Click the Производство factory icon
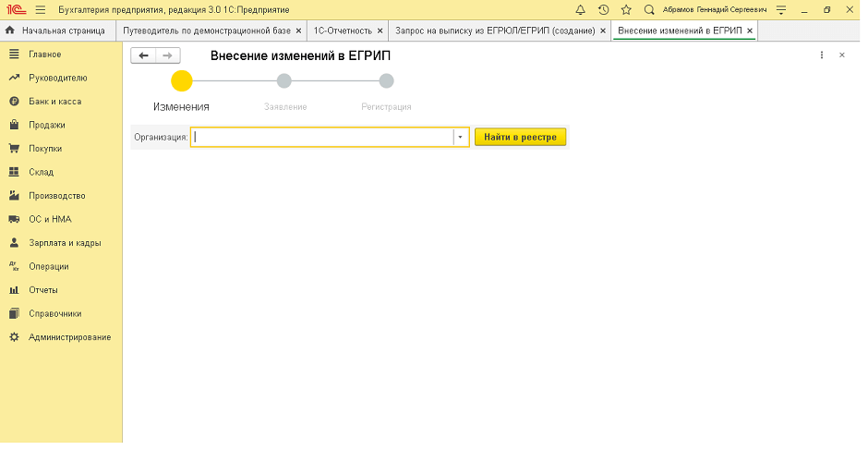Screen dimensions: 868x450 click(15, 196)
